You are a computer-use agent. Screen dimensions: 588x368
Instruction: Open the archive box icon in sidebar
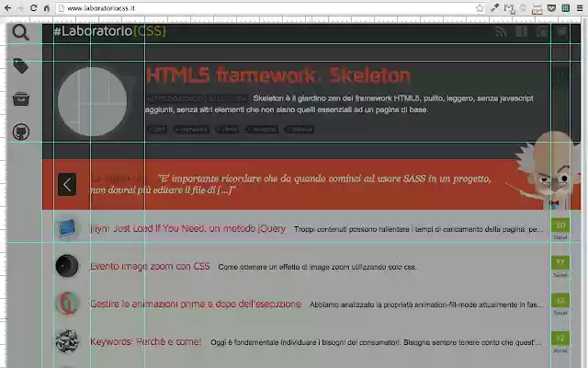point(21,99)
